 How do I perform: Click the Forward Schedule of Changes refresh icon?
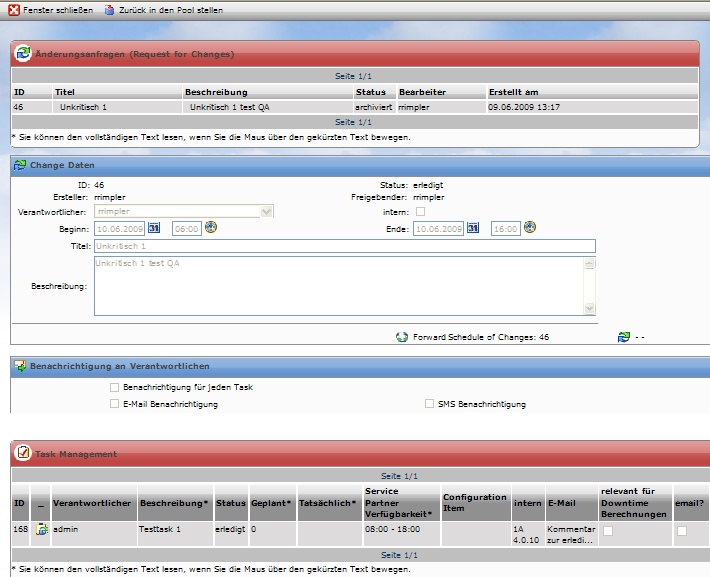click(402, 337)
